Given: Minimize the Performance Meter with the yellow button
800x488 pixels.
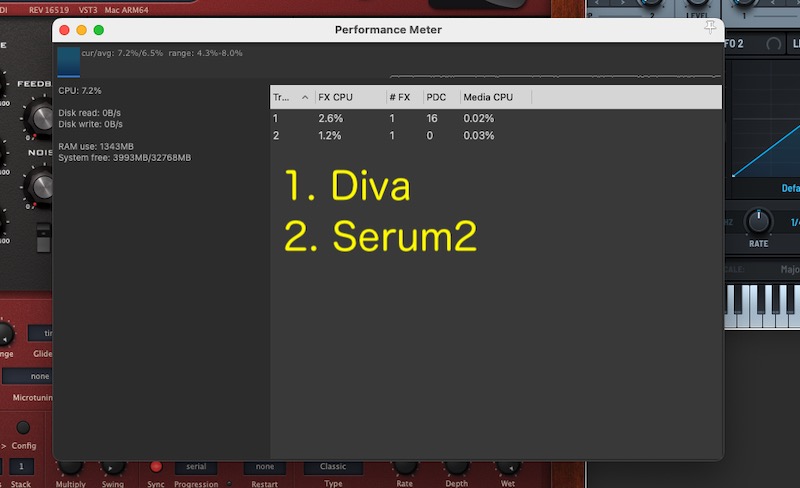Looking at the screenshot, I should 81,30.
